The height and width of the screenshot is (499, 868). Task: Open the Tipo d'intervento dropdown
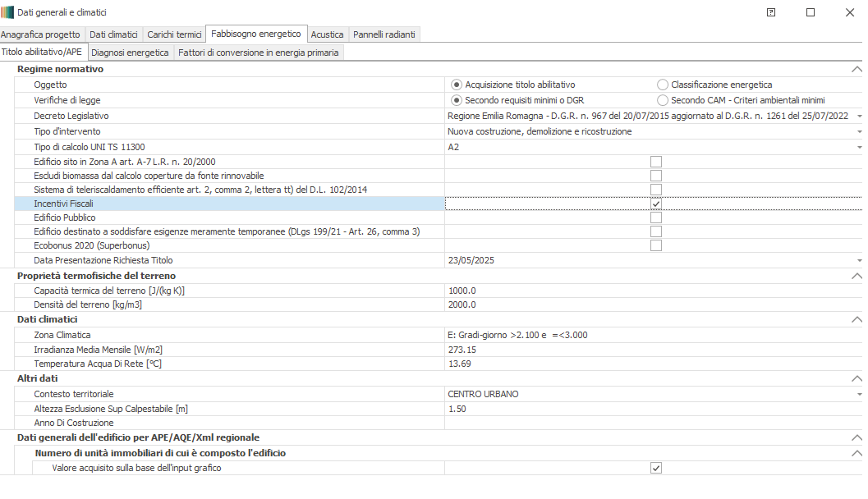click(858, 131)
